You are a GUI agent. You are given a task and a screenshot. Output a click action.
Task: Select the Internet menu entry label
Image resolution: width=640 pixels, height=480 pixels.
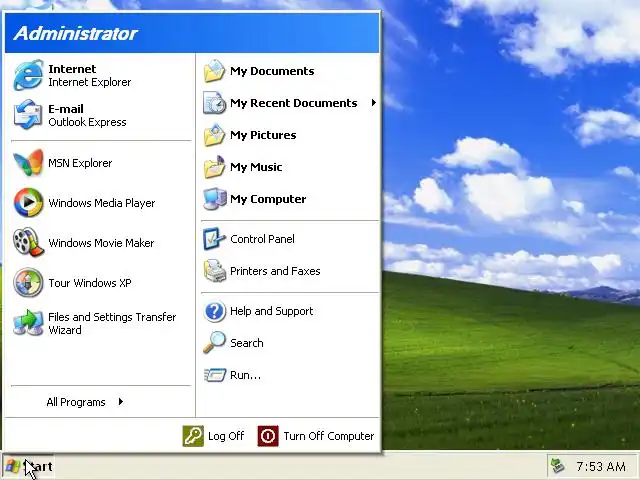[x=72, y=69]
